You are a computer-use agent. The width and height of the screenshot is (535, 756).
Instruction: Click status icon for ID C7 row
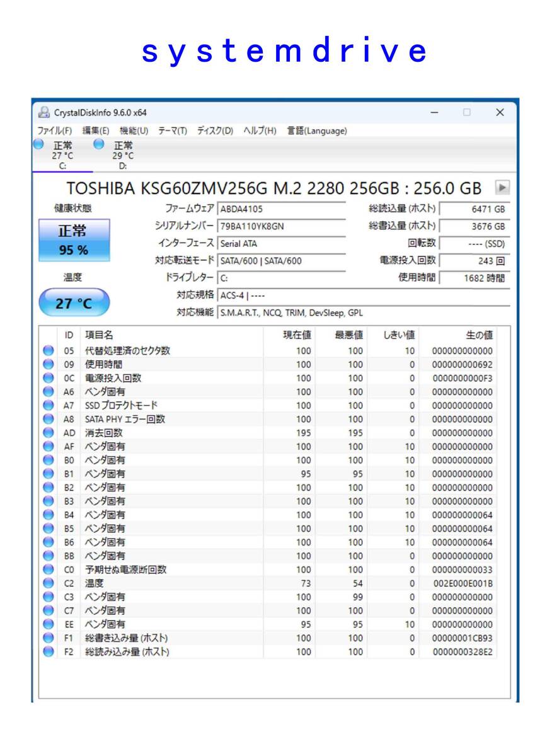click(x=48, y=610)
